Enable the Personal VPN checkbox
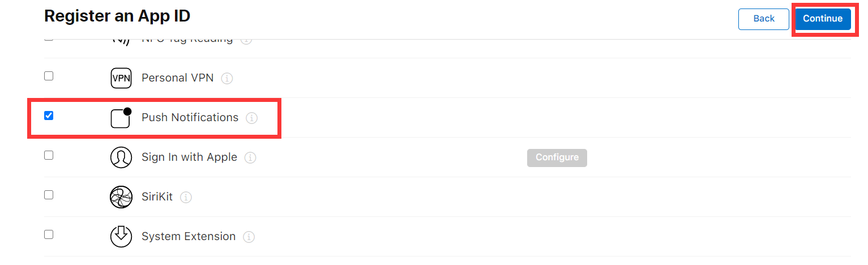868x265 pixels. click(49, 76)
